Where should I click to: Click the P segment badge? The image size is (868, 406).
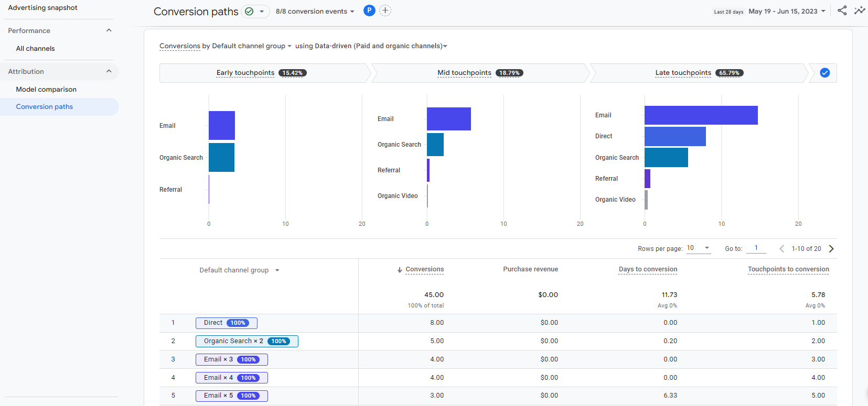369,10
